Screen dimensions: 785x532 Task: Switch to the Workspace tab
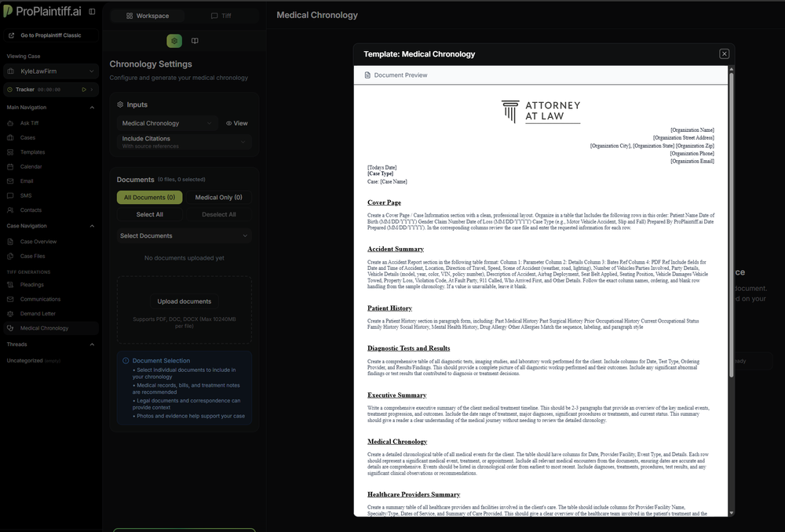(148, 16)
